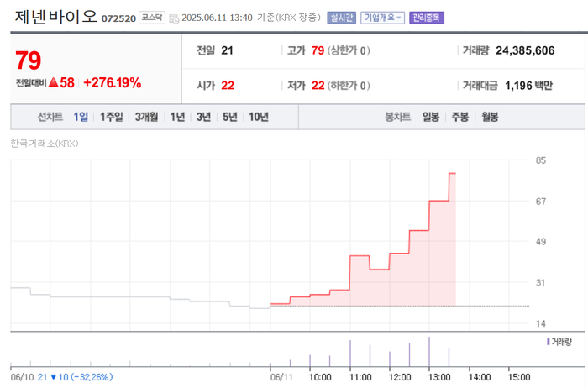The height and width of the screenshot is (388, 588).
Task: Click the 2025.06.11 13:40 timestamp
Action: [x=217, y=18]
